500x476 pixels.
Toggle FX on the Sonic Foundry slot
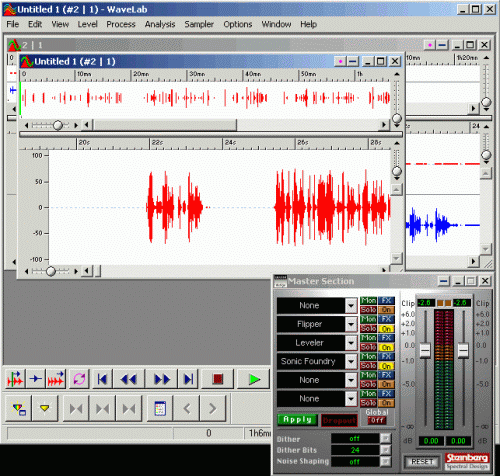(386, 357)
